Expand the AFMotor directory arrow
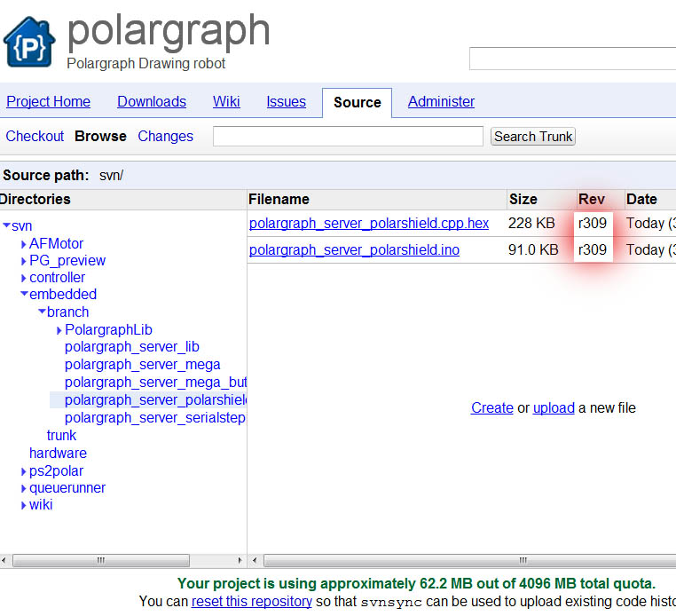Image resolution: width=676 pixels, height=616 pixels. click(x=24, y=244)
